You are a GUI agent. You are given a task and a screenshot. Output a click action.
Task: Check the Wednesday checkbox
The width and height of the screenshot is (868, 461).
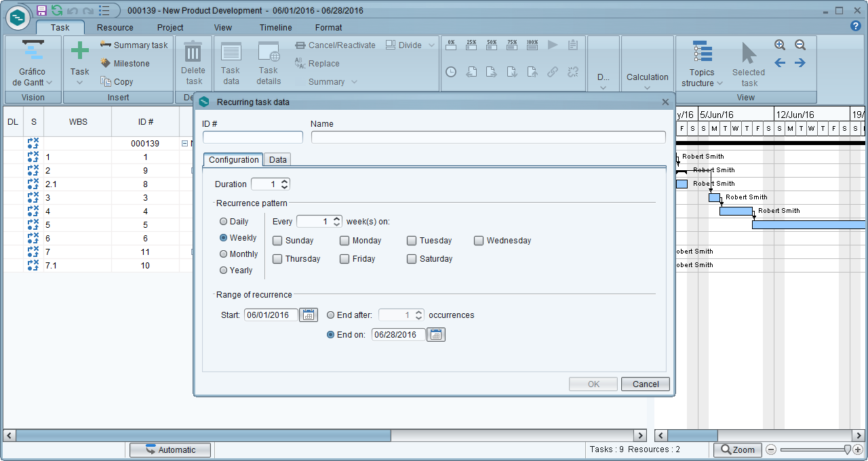tap(479, 241)
